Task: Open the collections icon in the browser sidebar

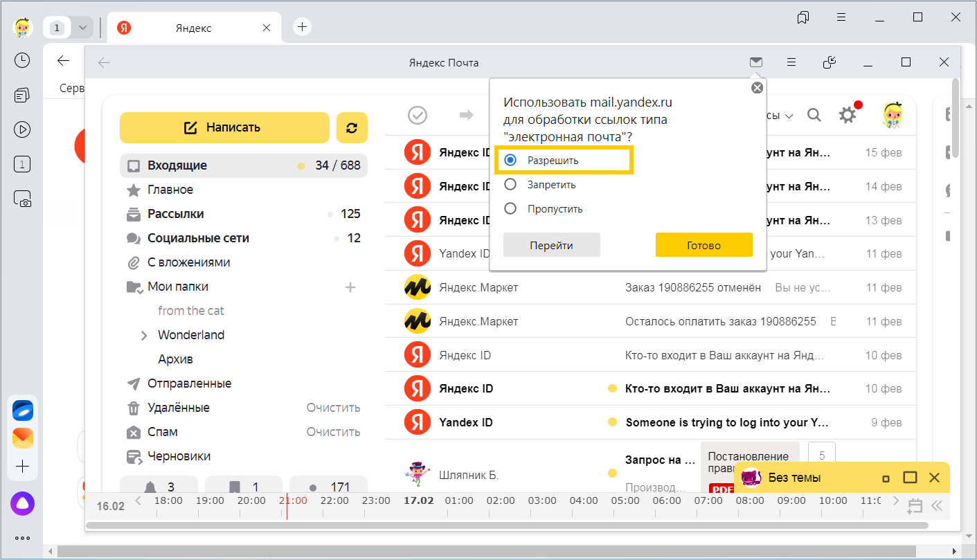Action: tap(22, 95)
